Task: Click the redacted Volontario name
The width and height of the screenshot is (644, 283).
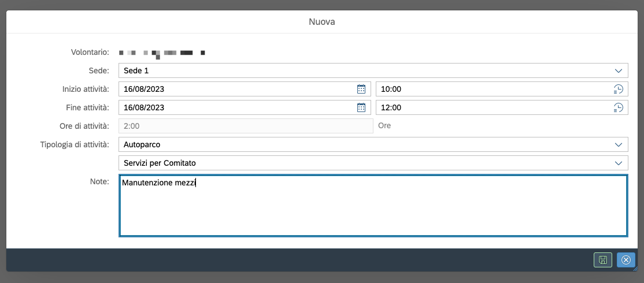Action: pyautogui.click(x=162, y=53)
